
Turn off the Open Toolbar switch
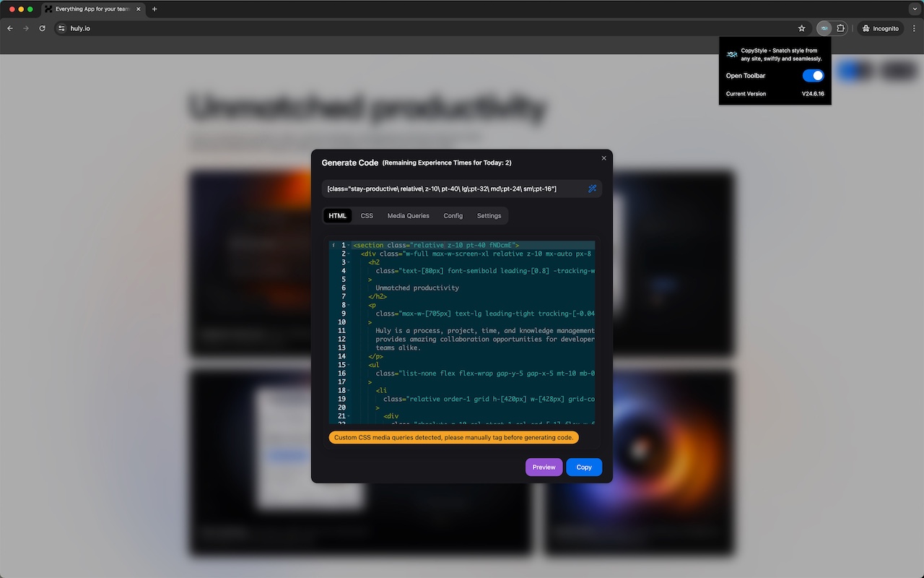click(813, 76)
